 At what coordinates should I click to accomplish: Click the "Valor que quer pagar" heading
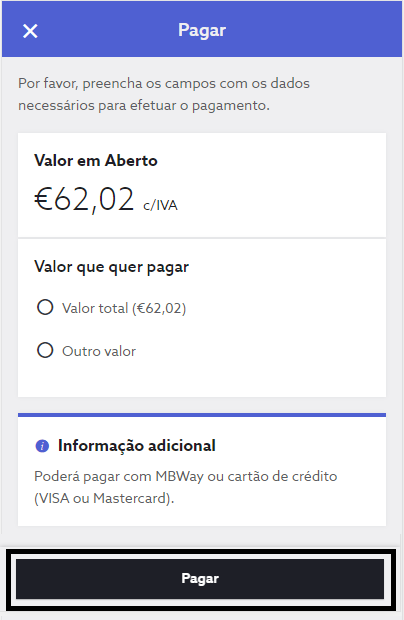pyautogui.click(x=111, y=267)
